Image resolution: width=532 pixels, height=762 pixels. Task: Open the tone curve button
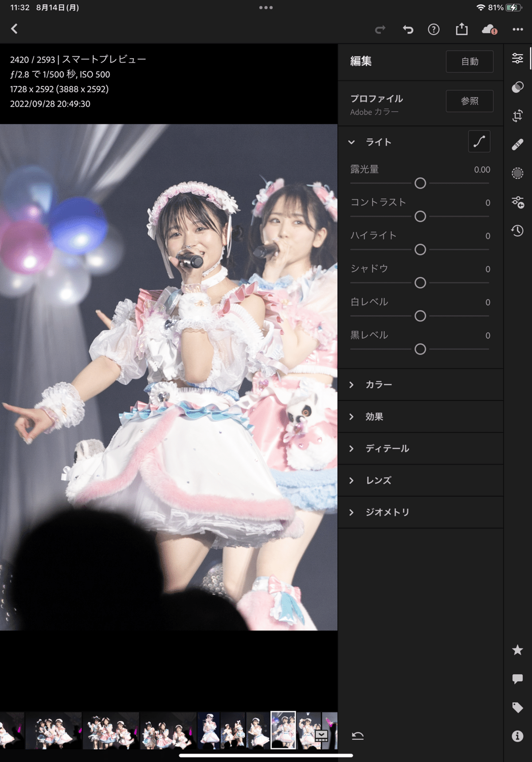pos(479,141)
